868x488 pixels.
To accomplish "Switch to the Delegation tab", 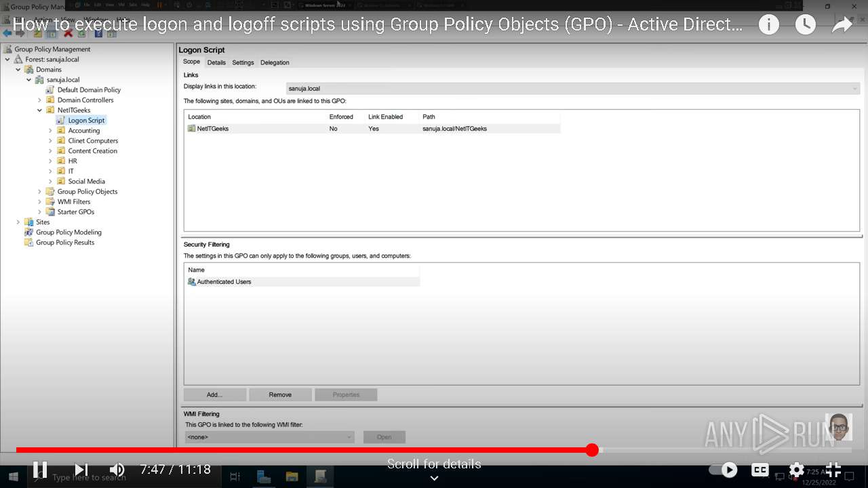I will pos(275,62).
